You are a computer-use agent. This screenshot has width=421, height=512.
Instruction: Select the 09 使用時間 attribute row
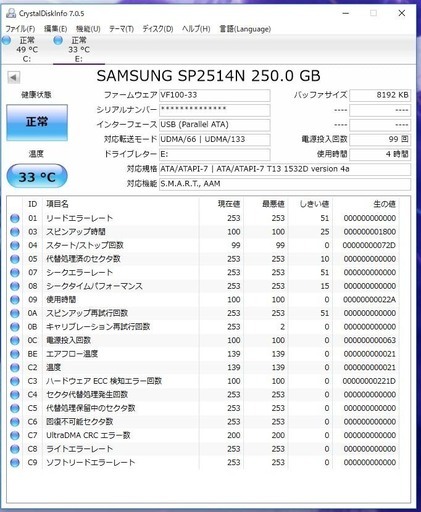point(204,300)
